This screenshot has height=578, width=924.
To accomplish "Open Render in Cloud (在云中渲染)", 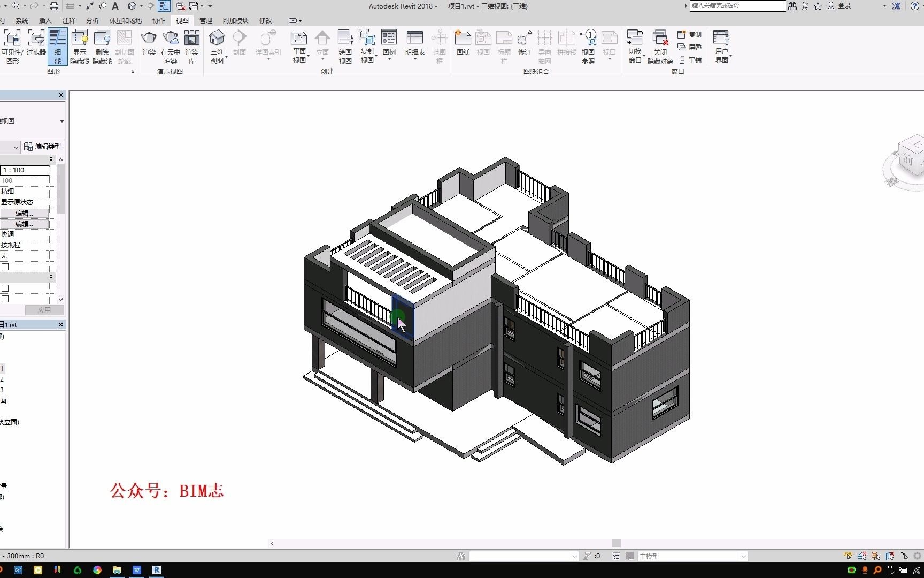I will coord(171,47).
